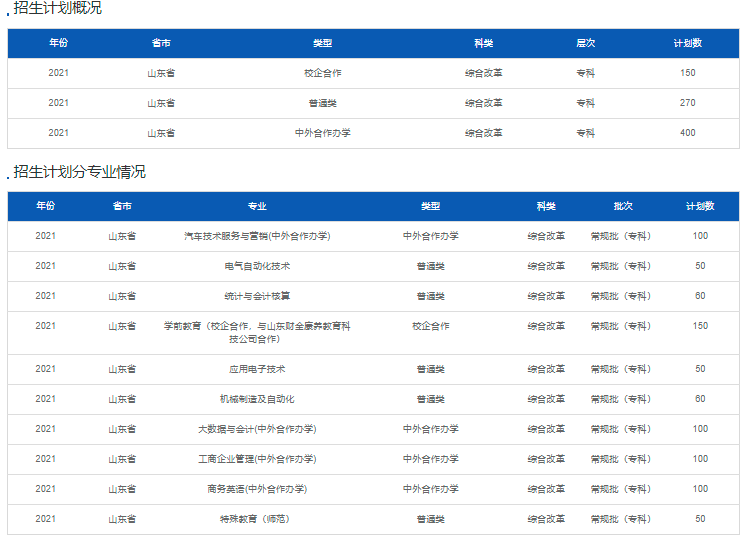Select the 400 plan count cell
751x541 pixels.
688,133
